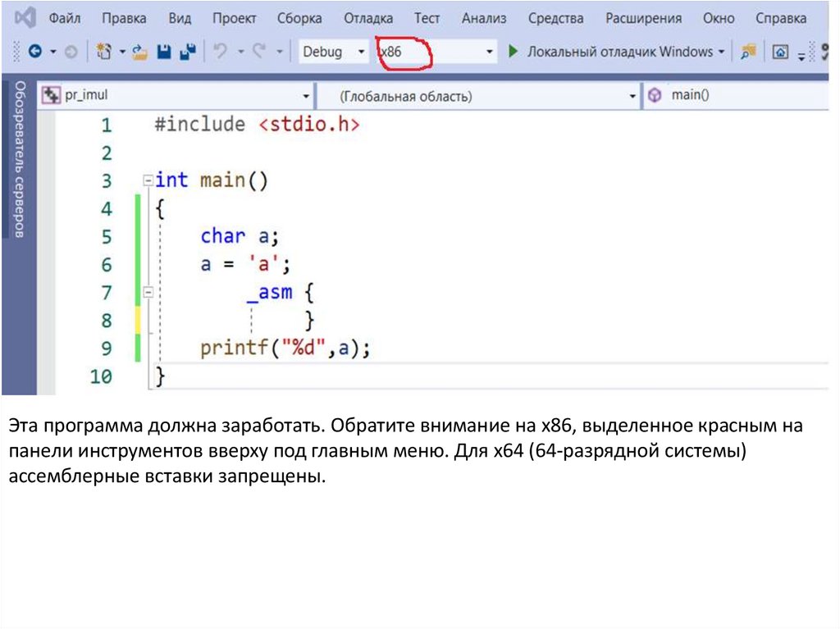Click the new project toolbar icon
Viewport: 840px width, 629px height.
103,52
